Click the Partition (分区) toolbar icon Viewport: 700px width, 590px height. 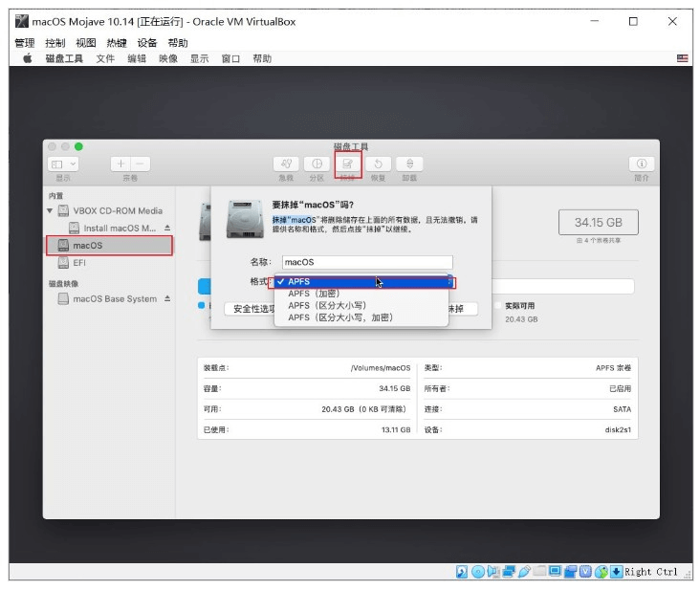tap(317, 164)
